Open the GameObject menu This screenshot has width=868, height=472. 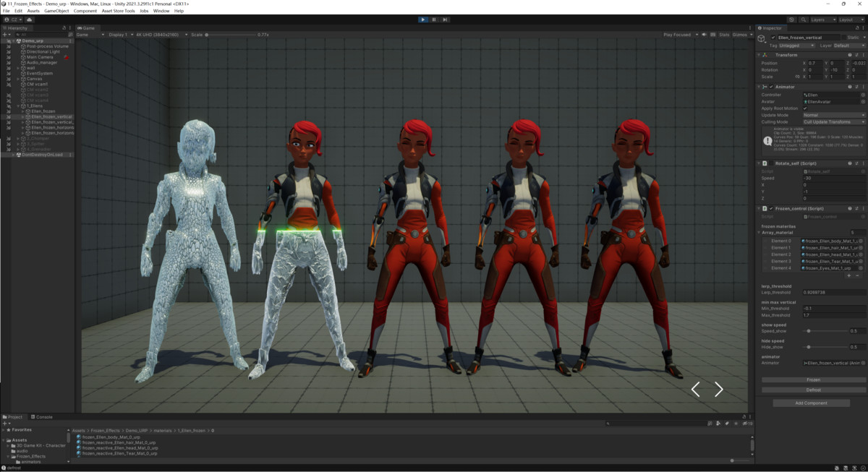tap(56, 11)
